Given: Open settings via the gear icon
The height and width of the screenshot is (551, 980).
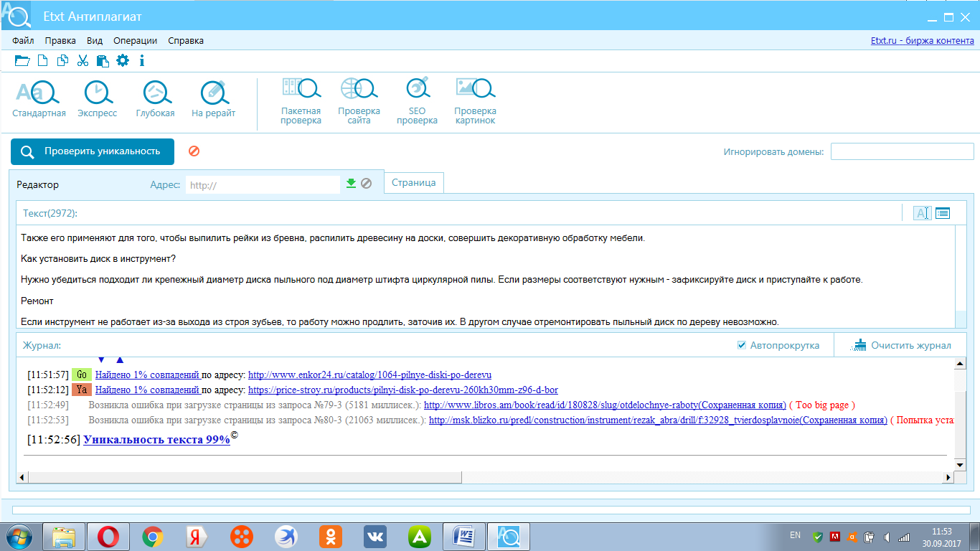Looking at the screenshot, I should click(123, 61).
